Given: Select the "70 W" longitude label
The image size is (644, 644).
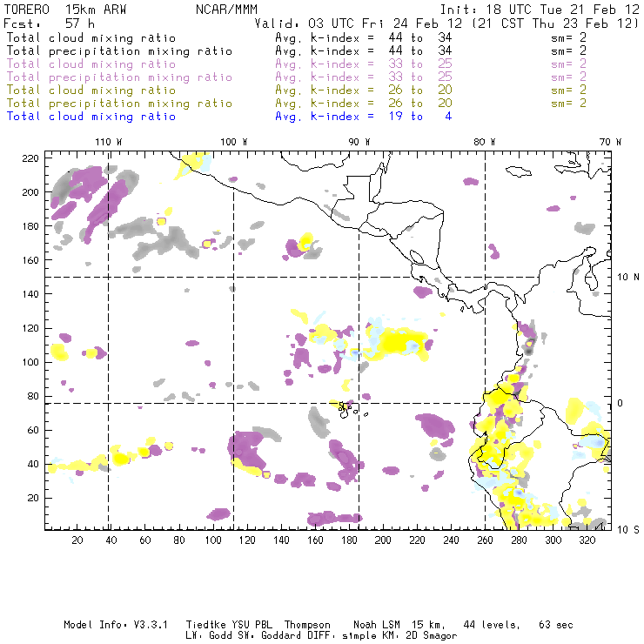Looking at the screenshot, I should pyautogui.click(x=610, y=142).
